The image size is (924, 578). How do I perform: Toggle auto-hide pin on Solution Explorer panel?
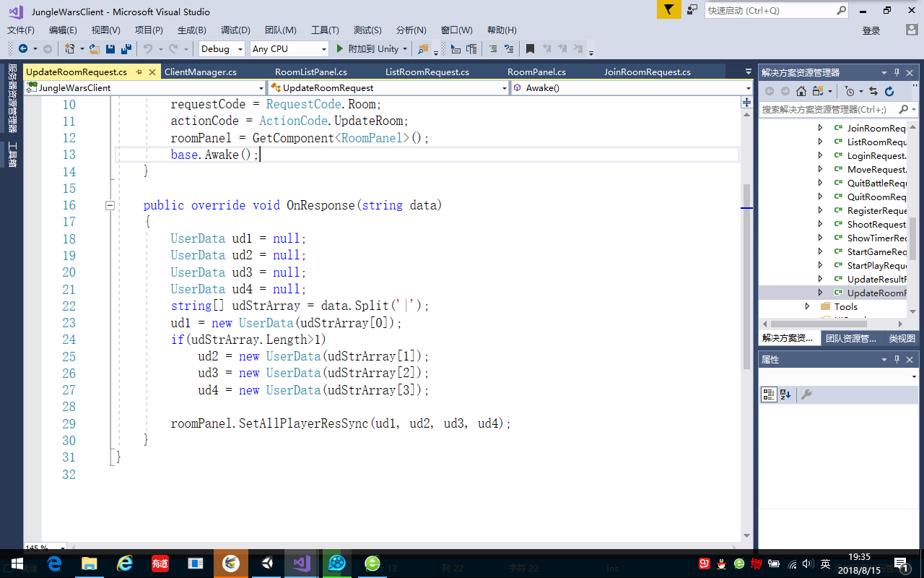[897, 72]
